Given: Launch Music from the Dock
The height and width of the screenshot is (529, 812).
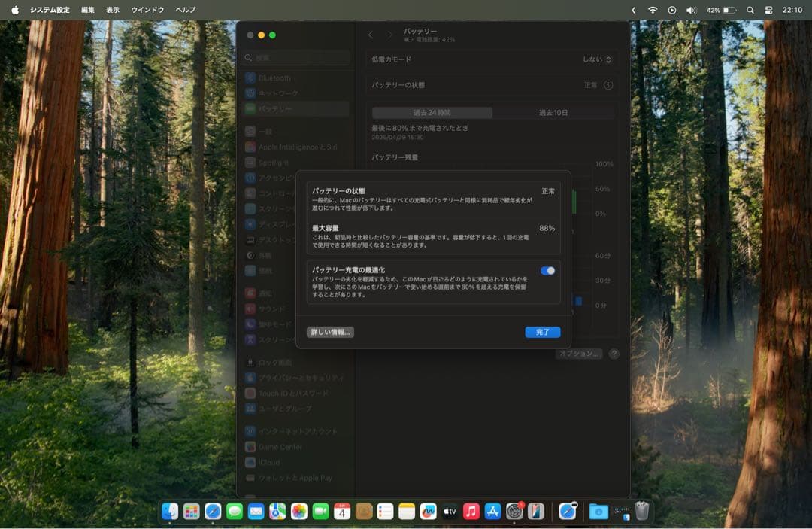Looking at the screenshot, I should (471, 512).
